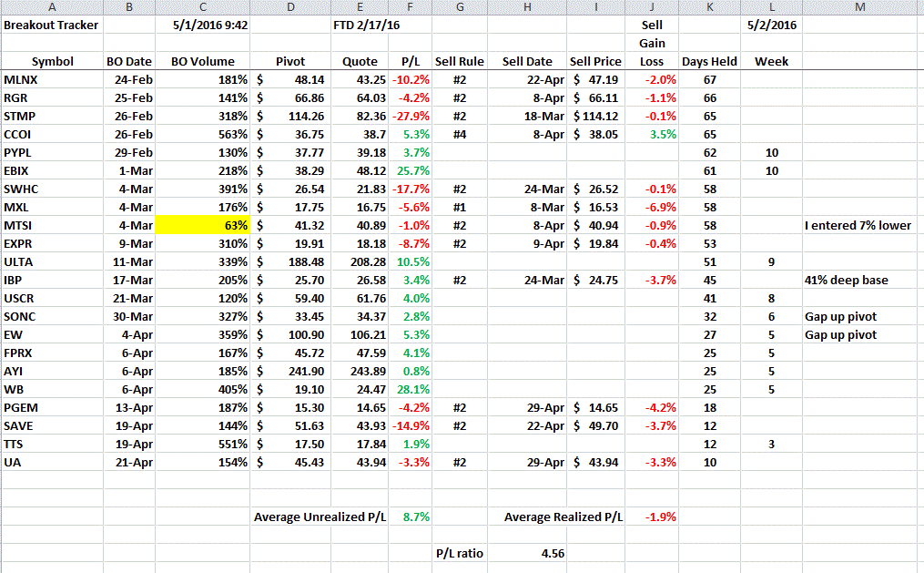Click the RGR symbol cell

52,98
